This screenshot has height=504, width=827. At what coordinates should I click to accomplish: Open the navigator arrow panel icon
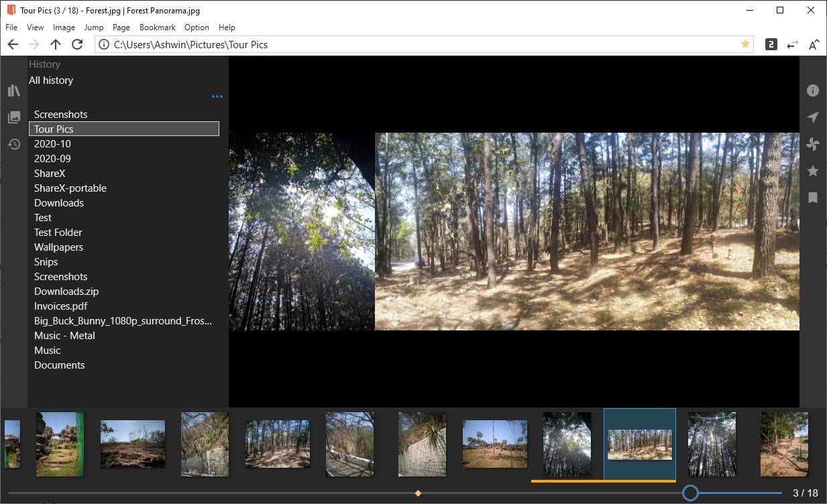click(x=813, y=117)
